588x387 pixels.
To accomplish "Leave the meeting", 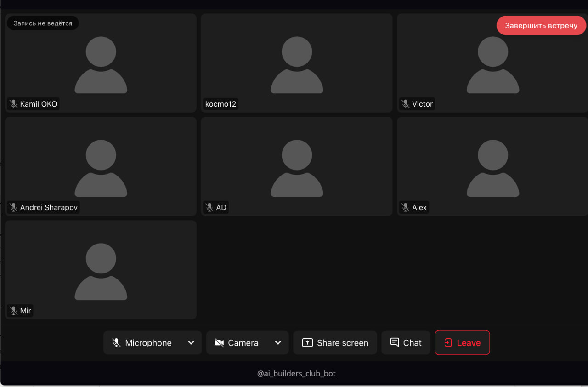I will point(462,343).
